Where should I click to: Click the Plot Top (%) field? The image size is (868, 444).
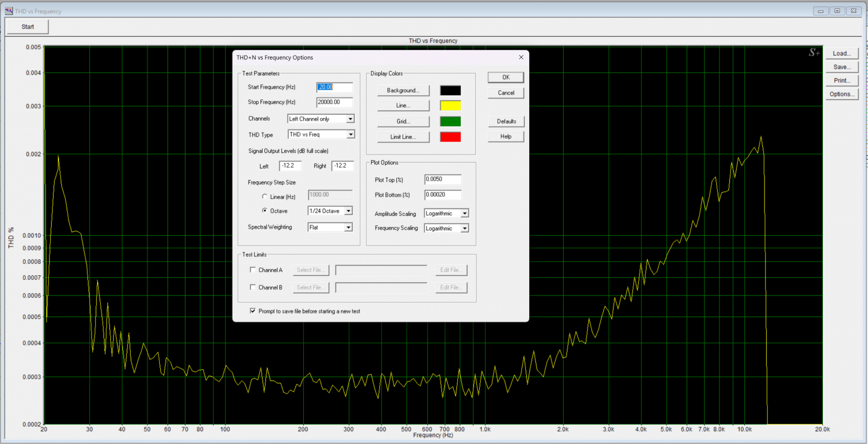443,179
